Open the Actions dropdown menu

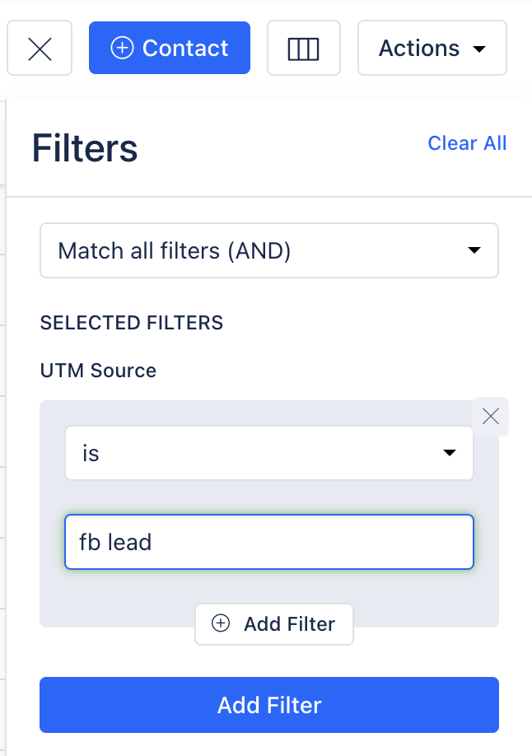tap(432, 49)
